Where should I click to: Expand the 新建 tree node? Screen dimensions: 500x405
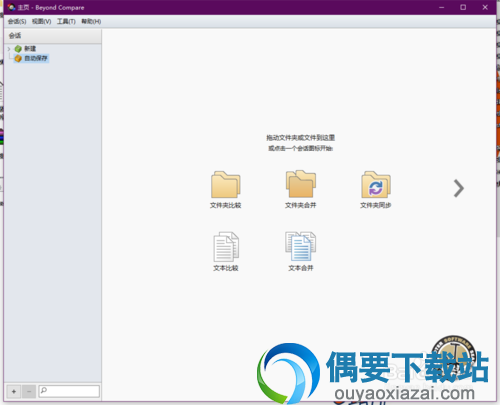(x=9, y=49)
